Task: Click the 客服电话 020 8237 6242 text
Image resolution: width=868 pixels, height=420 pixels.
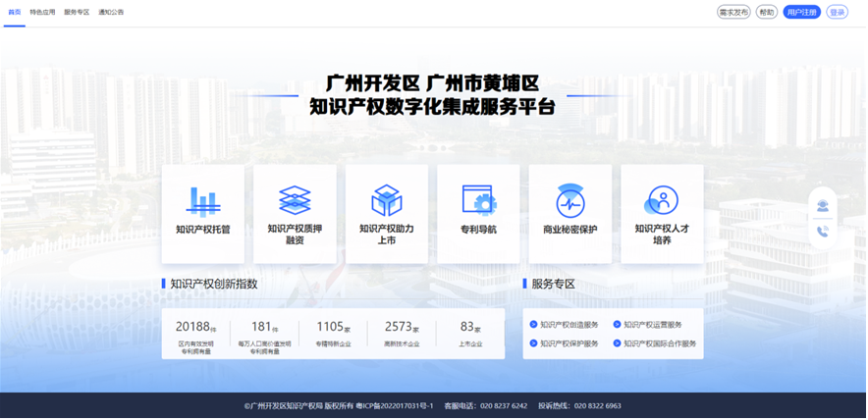Action: tap(485, 405)
